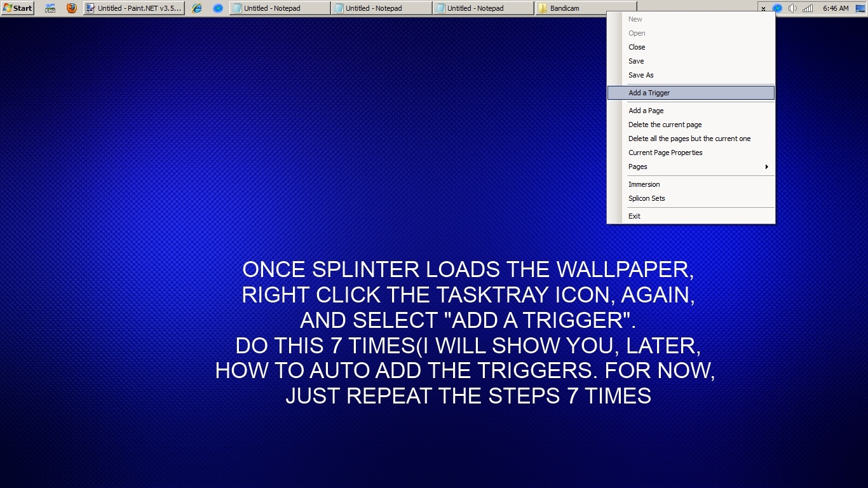868x488 pixels.
Task: Open the PNG image shortcut in quick launch
Action: tap(50, 8)
